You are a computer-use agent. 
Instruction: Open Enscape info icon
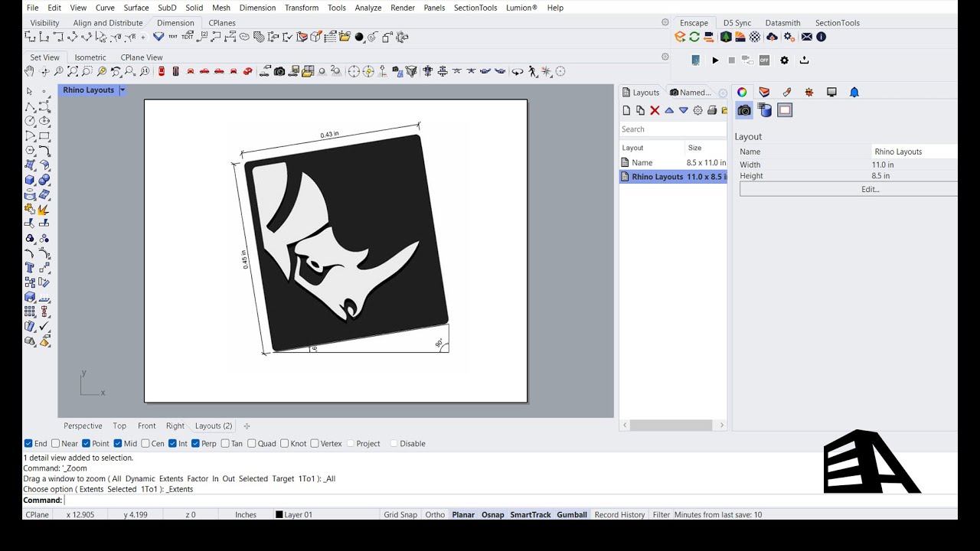(822, 37)
